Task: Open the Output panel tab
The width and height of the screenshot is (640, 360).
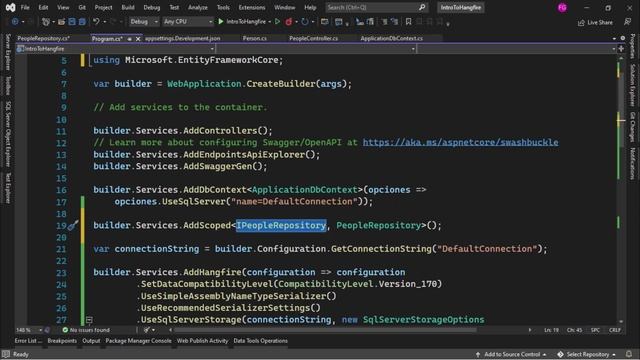Action: pyautogui.click(x=91, y=341)
